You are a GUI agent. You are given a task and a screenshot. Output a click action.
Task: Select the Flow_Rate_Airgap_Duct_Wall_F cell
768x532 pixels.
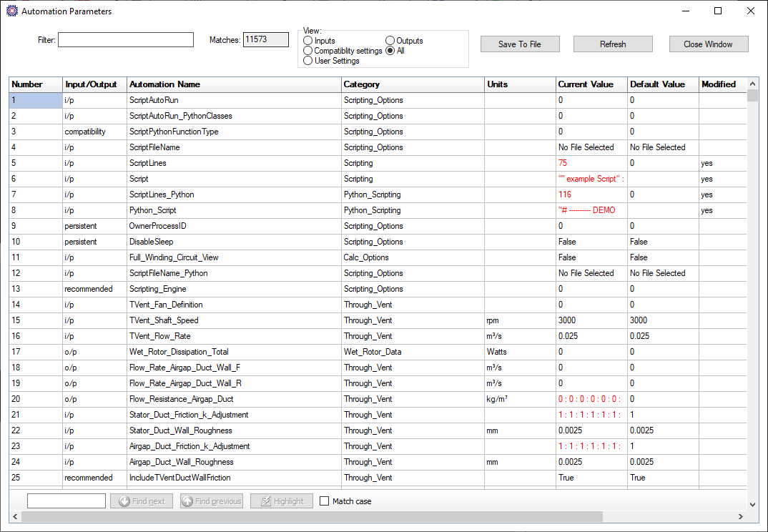234,367
